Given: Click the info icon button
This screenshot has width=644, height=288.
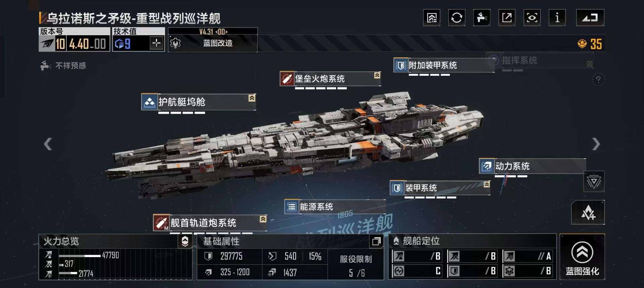Looking at the screenshot, I should click(x=557, y=17).
